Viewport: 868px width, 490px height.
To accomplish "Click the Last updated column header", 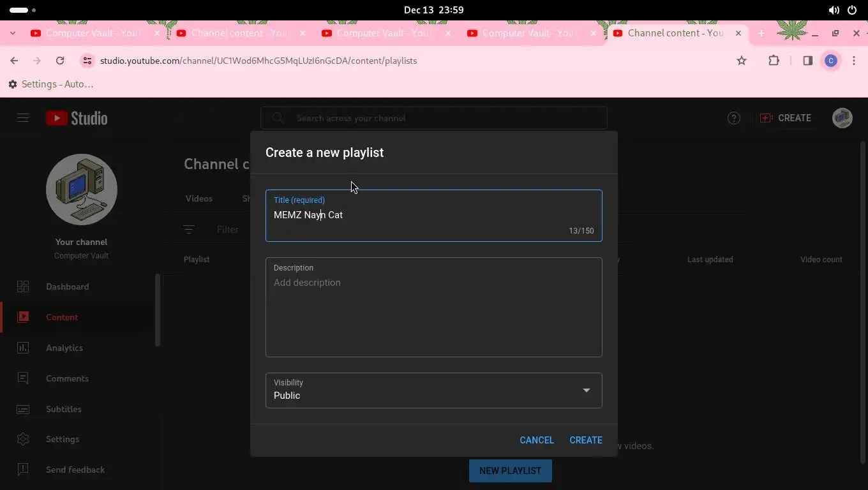I will coord(710,260).
